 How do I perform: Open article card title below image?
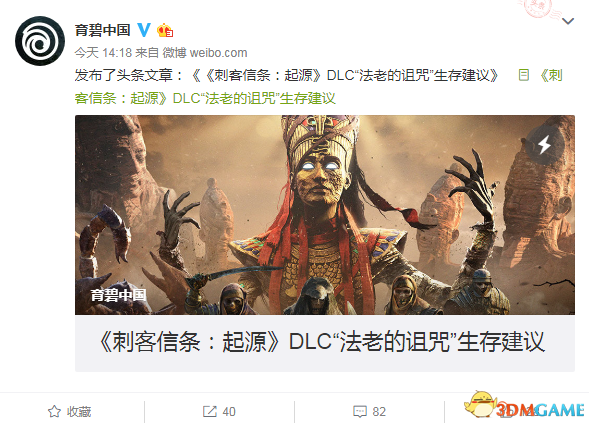[x=322, y=342]
